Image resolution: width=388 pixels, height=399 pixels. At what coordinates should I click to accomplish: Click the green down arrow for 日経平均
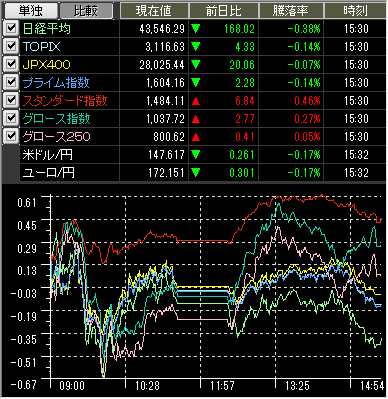tap(196, 29)
